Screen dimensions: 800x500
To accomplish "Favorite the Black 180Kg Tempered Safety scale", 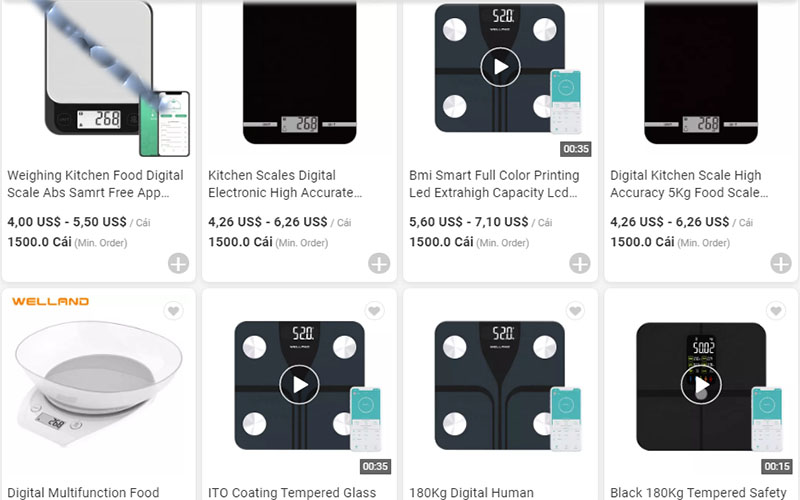I will coord(776,312).
